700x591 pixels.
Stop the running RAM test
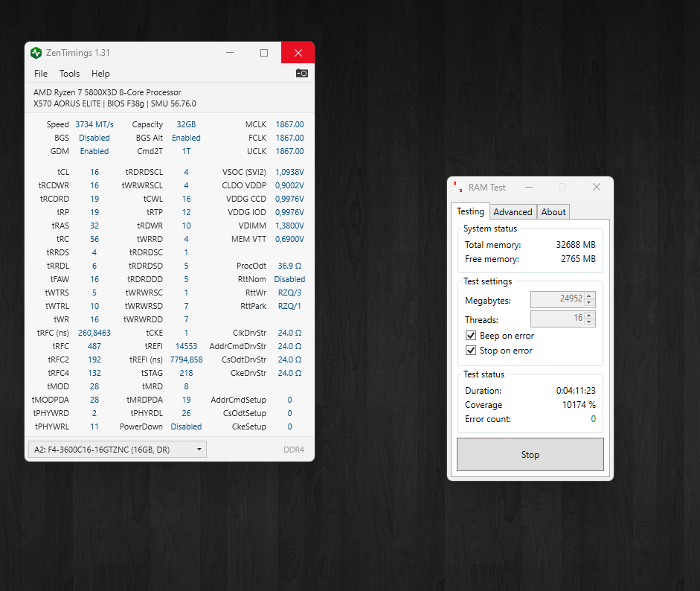pos(530,454)
